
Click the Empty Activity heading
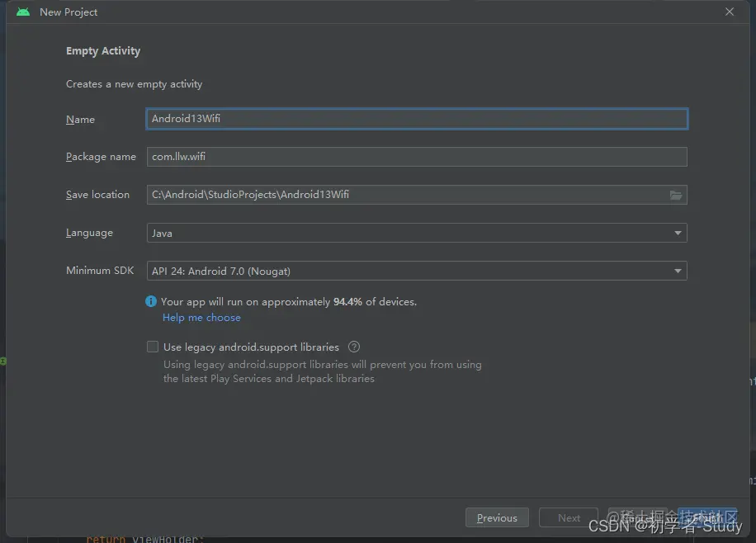(103, 51)
